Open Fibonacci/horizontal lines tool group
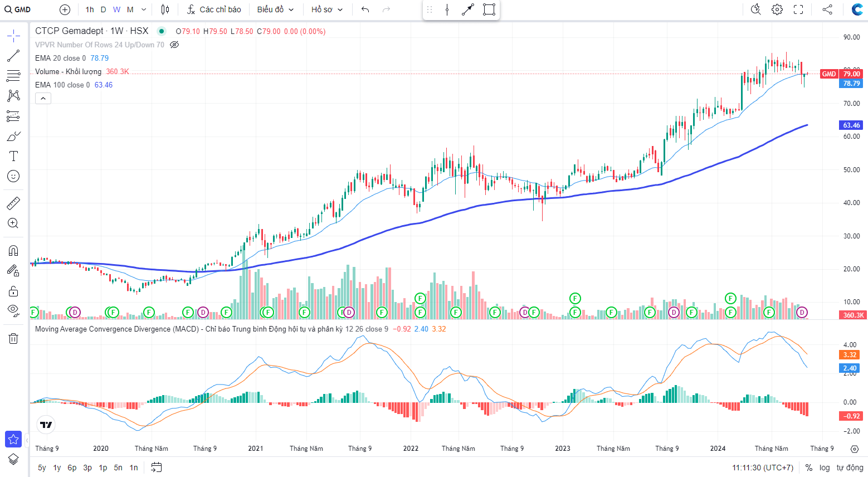This screenshot has width=868, height=477. (13, 76)
